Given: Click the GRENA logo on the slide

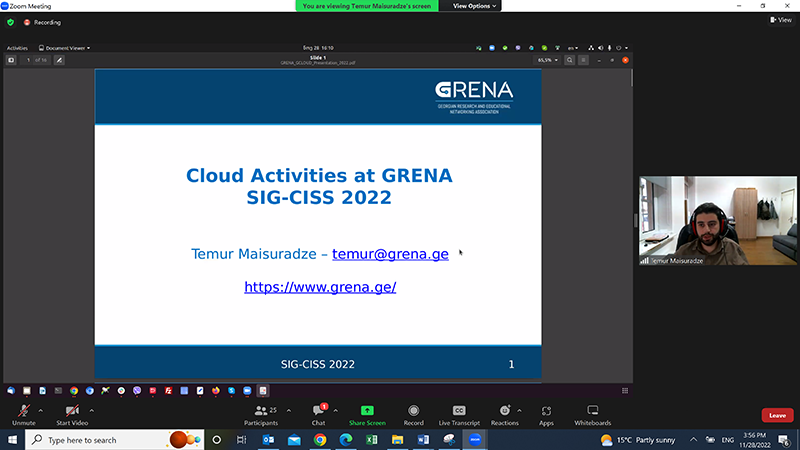Looking at the screenshot, I should (x=474, y=97).
